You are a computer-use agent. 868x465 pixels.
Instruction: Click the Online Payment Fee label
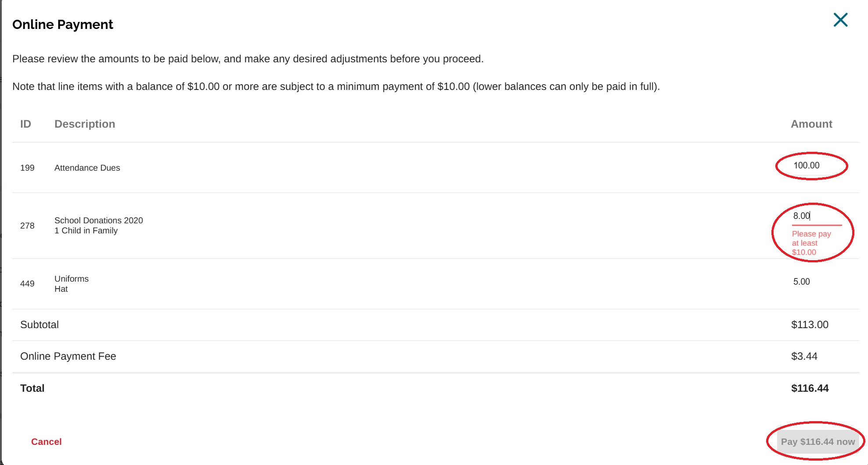(68, 356)
